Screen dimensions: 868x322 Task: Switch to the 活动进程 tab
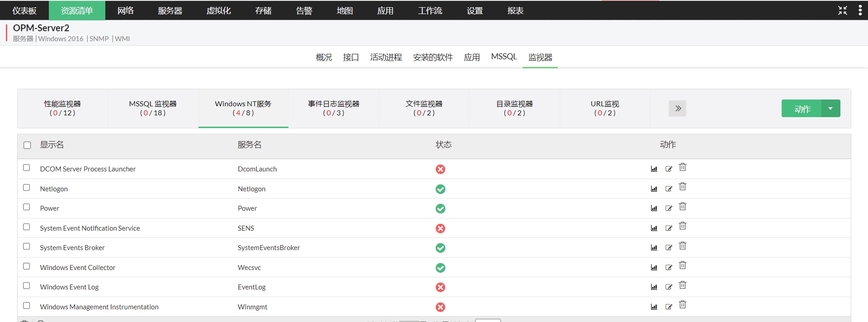(386, 57)
